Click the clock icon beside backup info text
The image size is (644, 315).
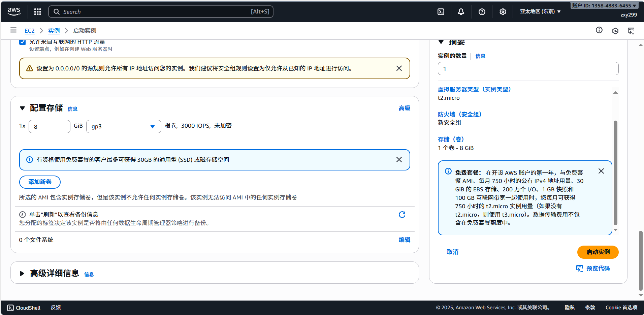point(23,215)
